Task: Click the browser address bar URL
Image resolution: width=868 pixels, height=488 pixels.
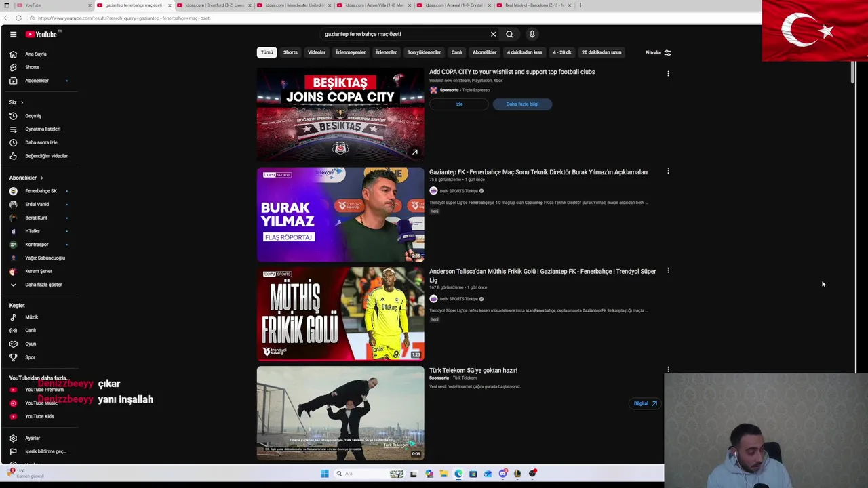Action: click(124, 18)
